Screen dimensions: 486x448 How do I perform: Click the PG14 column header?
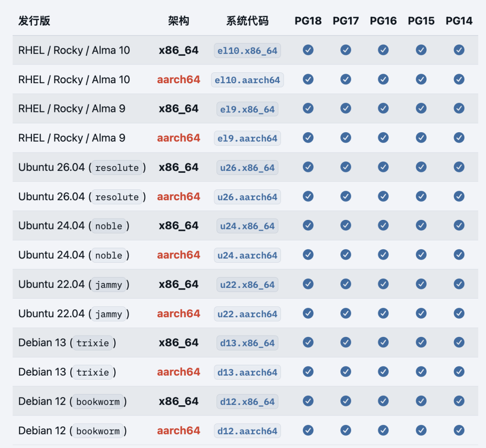459,21
